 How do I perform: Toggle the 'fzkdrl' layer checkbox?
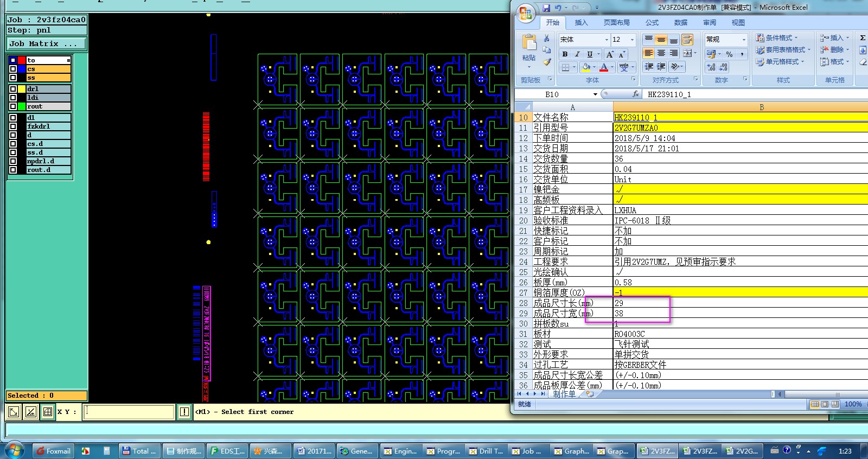pos(13,126)
